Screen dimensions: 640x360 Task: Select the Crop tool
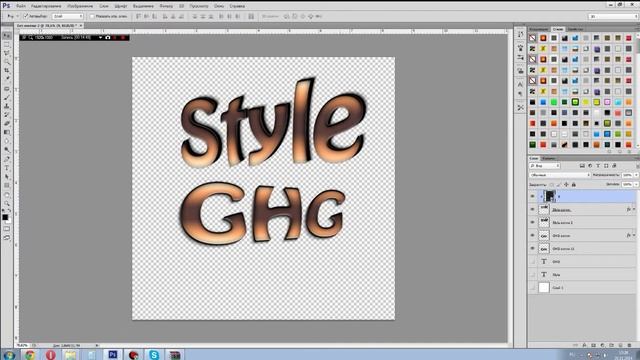[7, 71]
